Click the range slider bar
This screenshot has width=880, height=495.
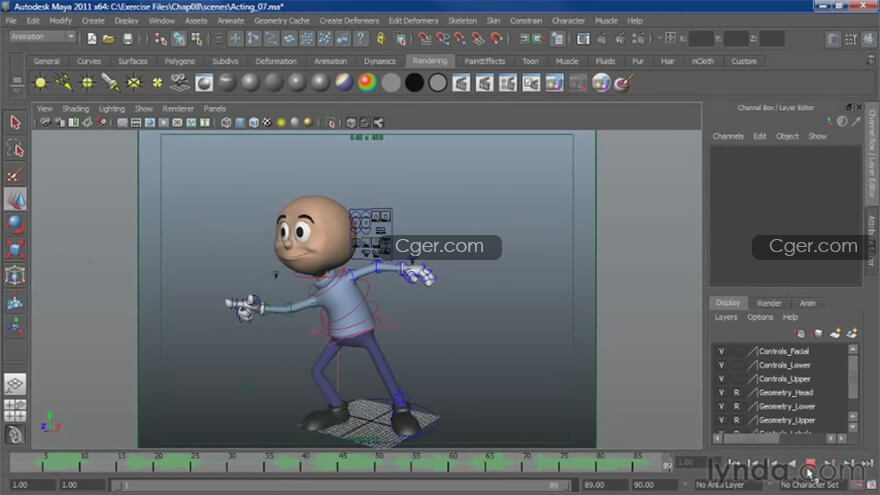pos(340,485)
